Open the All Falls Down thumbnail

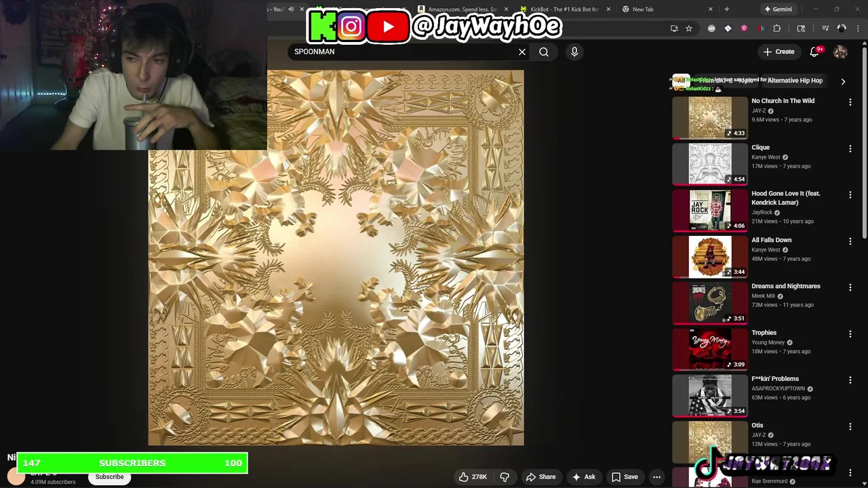tap(710, 257)
